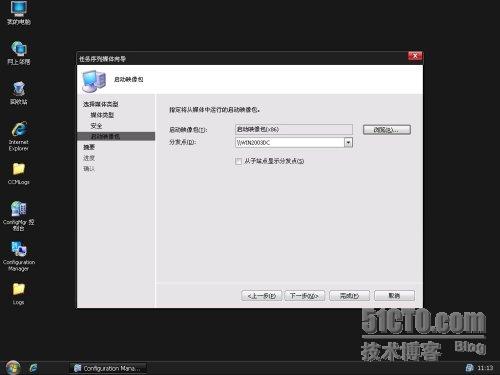Select the top media type heading in sidebar

[x=101, y=104]
